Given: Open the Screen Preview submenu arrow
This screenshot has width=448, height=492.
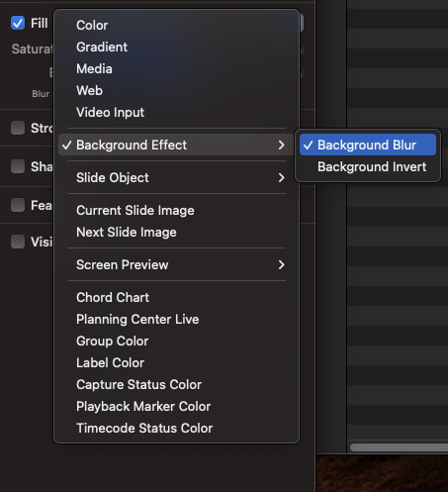Looking at the screenshot, I should pyautogui.click(x=281, y=264).
